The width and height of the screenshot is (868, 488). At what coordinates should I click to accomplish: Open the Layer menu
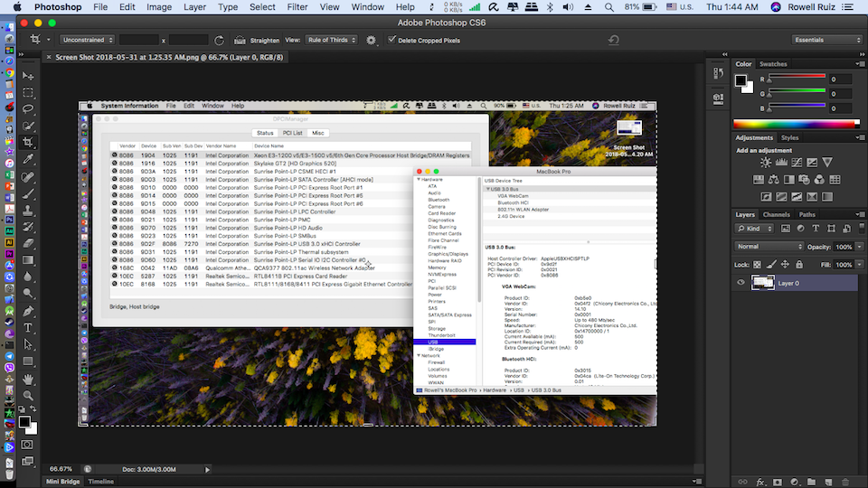194,7
